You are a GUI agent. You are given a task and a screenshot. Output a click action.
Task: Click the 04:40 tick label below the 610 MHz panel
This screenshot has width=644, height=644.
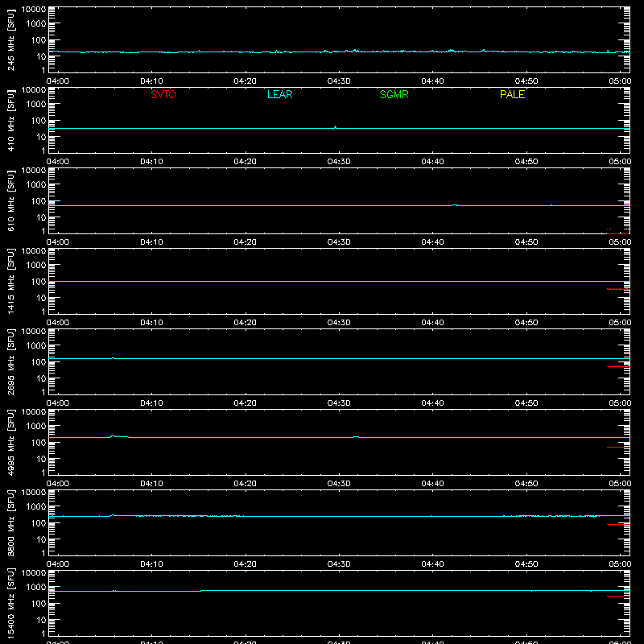pyautogui.click(x=432, y=242)
